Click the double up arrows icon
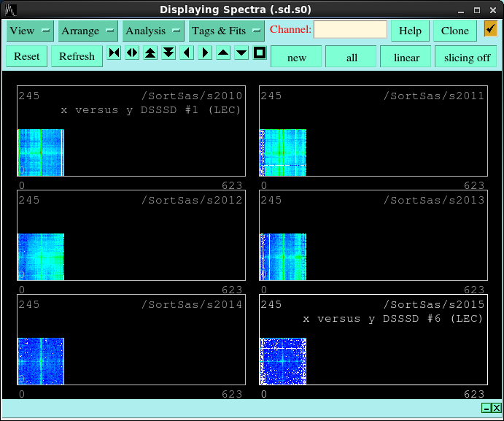 pyautogui.click(x=150, y=53)
